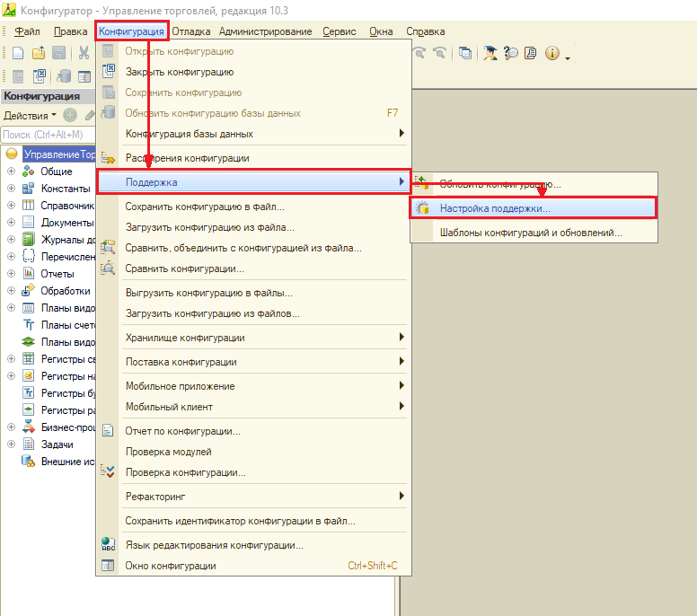The image size is (697, 616).
Task: Expand the Общие tree node
Action: [x=11, y=172]
